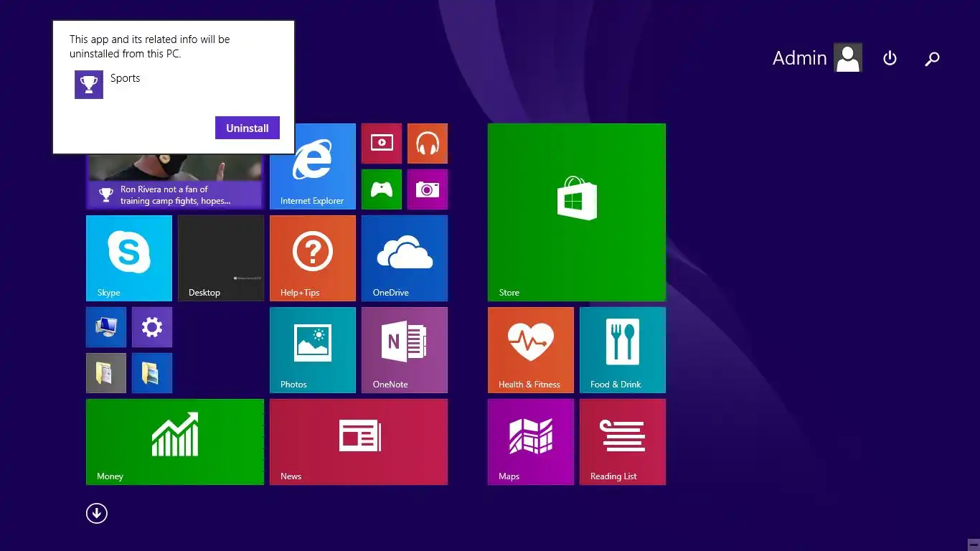Open This PC computer tile
980x551 pixels.
point(106,327)
